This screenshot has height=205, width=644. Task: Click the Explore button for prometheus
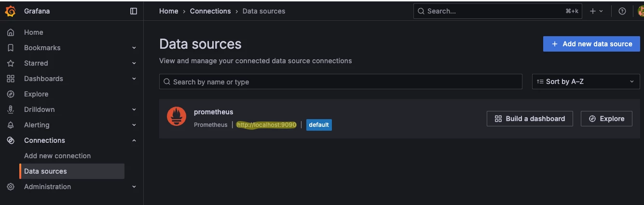tap(606, 119)
